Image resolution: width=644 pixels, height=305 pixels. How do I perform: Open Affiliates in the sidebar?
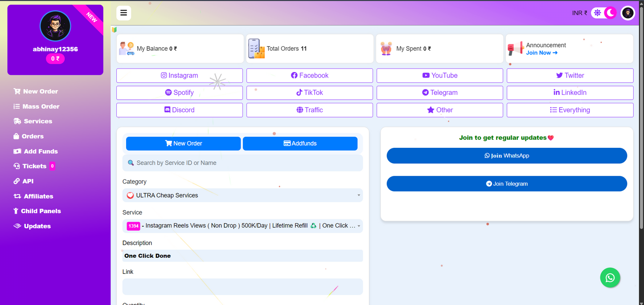[33, 196]
